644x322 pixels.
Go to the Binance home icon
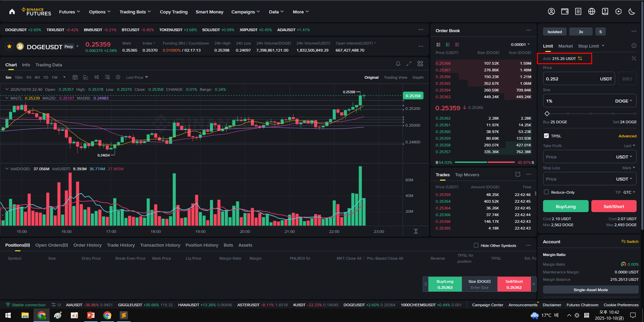(x=12, y=12)
